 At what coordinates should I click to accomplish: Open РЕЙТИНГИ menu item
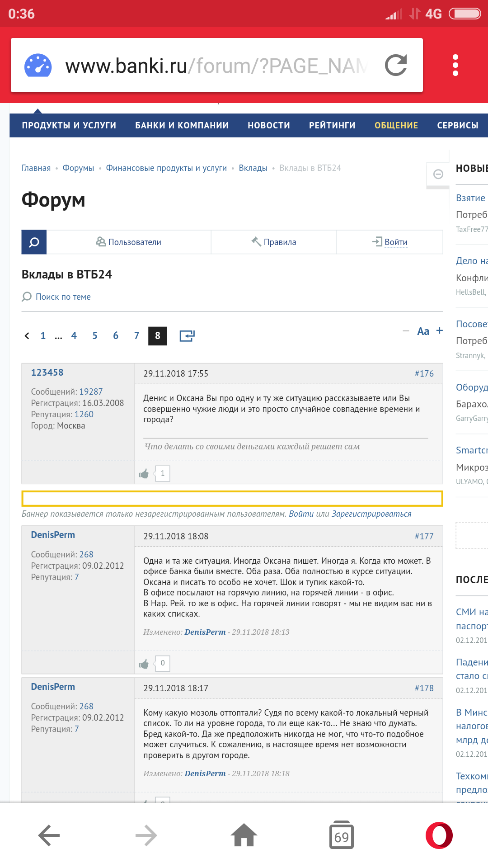332,125
